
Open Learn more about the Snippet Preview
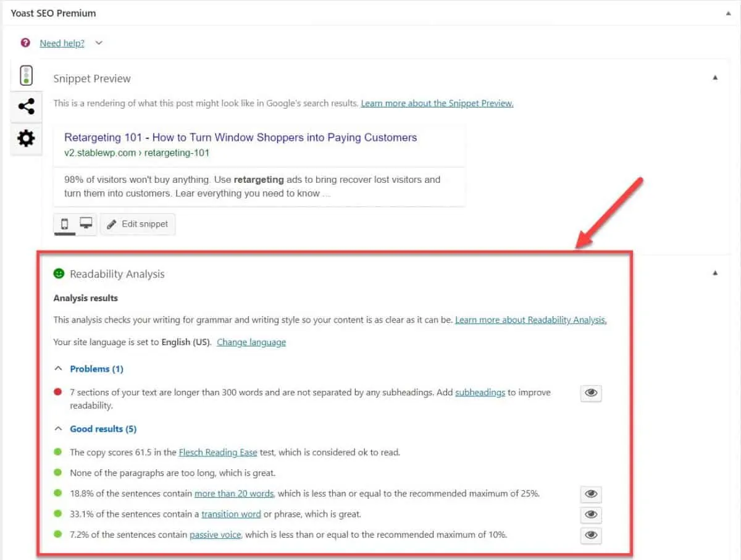click(437, 103)
